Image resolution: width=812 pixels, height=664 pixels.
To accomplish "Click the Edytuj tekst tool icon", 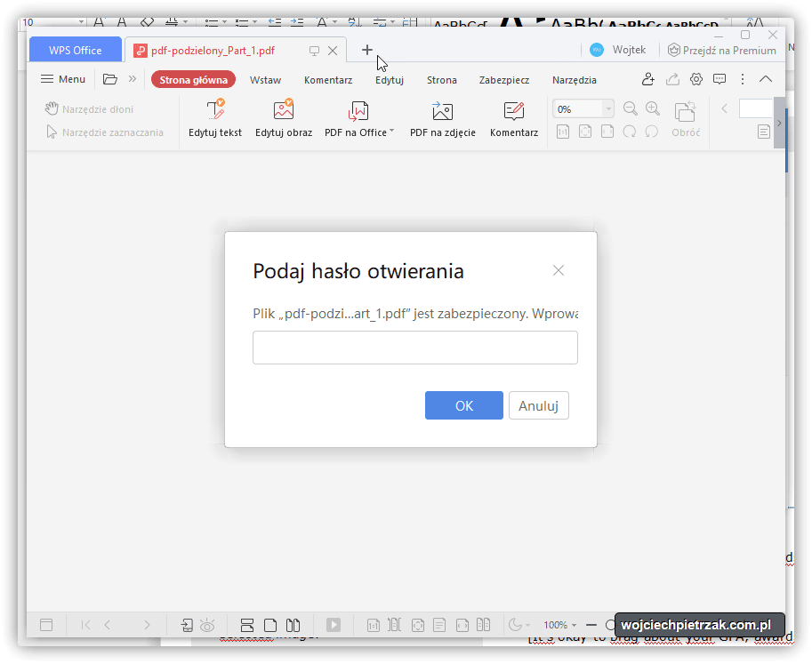I will click(215, 110).
